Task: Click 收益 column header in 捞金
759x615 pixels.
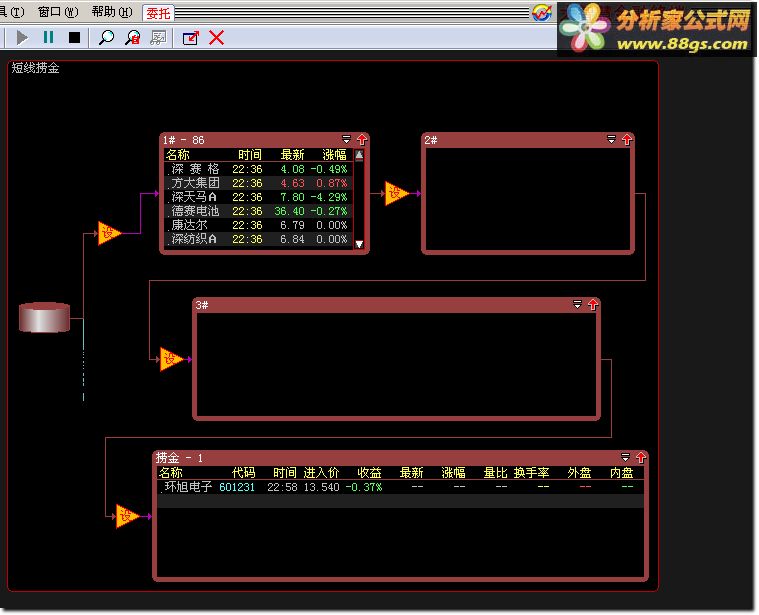Action: (x=369, y=473)
